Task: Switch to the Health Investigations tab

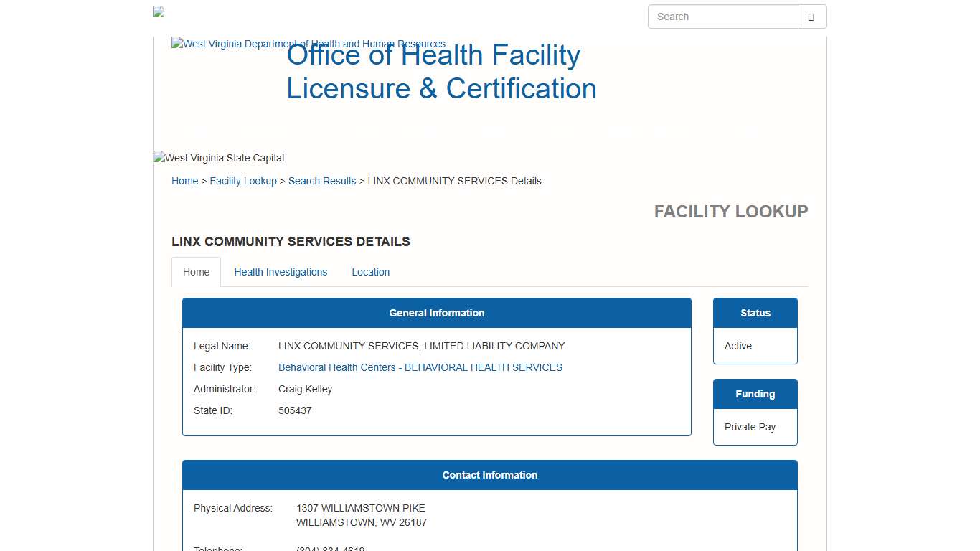Action: 281,272
